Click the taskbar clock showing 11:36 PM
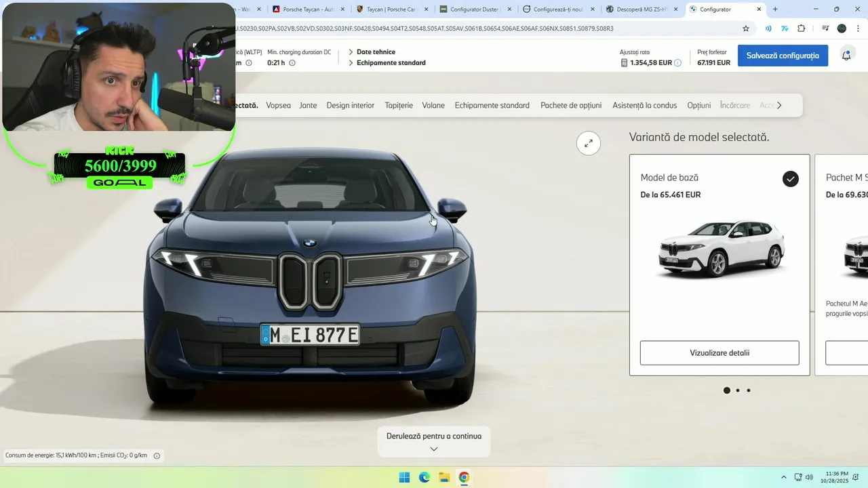This screenshot has height=488, width=868. point(834,477)
